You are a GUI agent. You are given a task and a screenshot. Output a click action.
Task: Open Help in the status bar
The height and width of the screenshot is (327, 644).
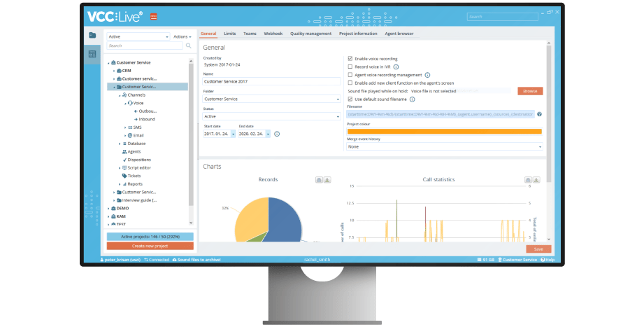[549, 260]
